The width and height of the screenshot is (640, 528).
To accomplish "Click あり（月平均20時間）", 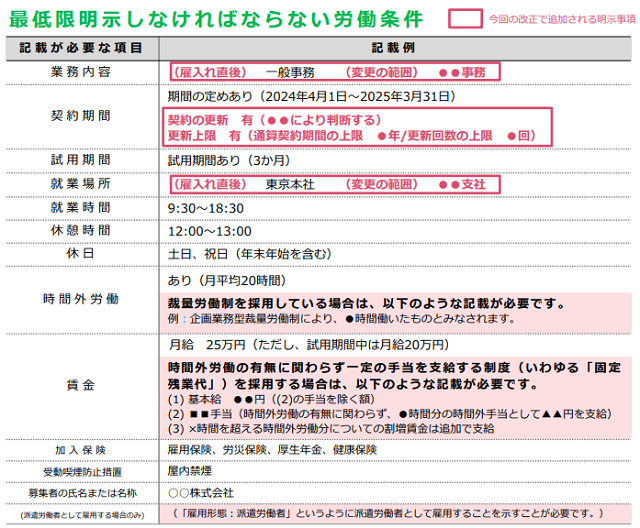I will point(227,280).
